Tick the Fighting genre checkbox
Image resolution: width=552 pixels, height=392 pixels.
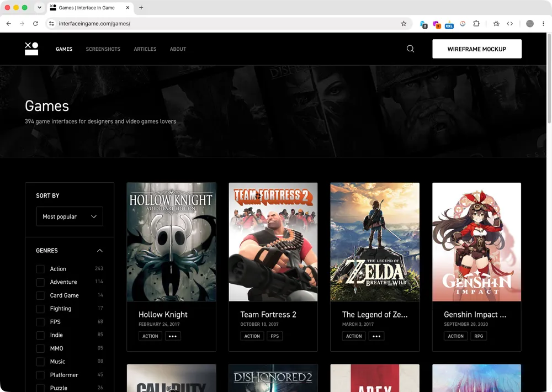coord(40,309)
